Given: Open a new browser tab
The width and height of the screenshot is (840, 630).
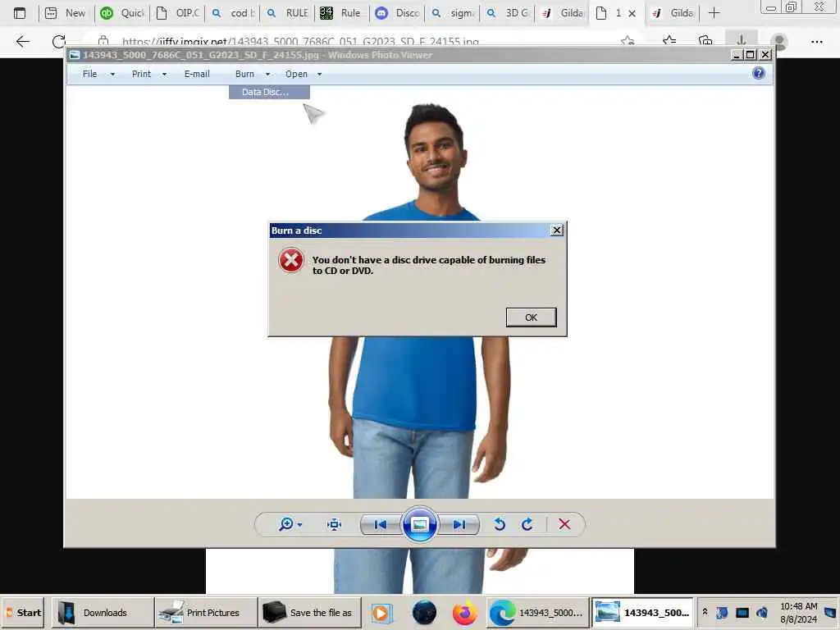Looking at the screenshot, I should [714, 13].
